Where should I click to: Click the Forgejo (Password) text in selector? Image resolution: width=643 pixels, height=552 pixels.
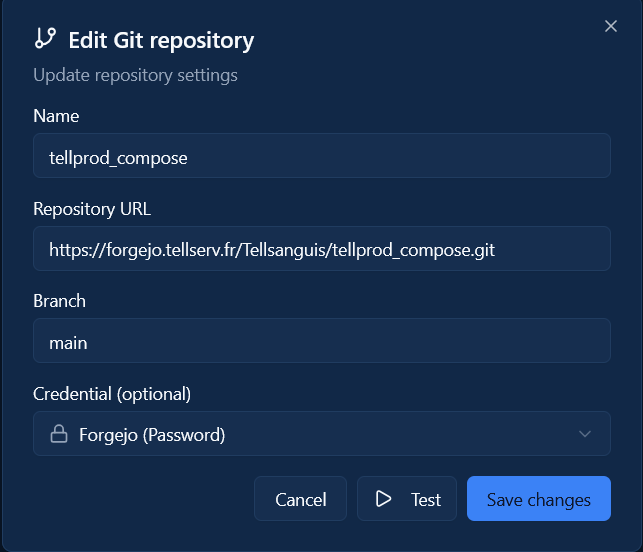click(152, 434)
